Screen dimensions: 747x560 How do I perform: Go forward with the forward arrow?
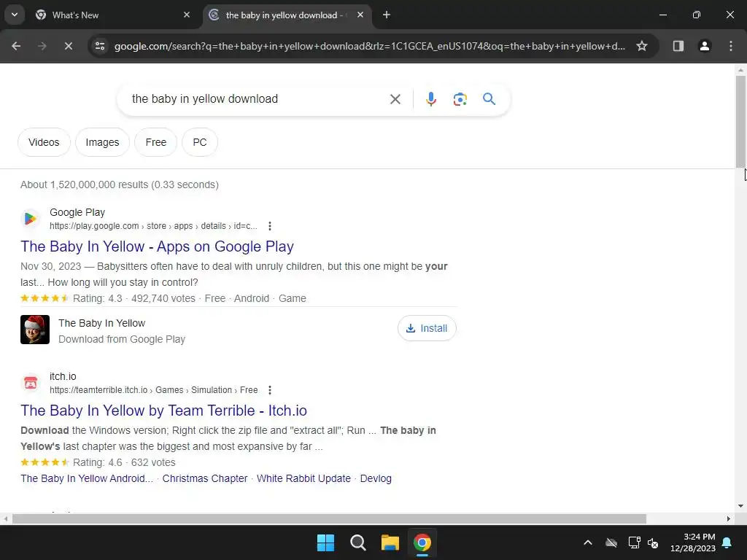[x=42, y=46]
